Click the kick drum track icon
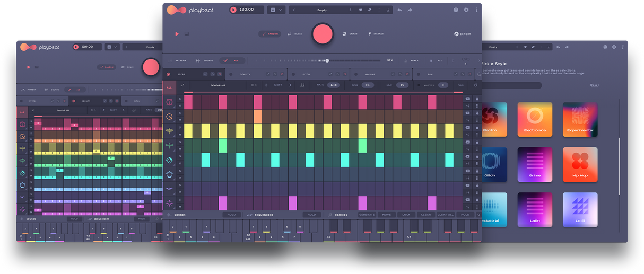 (169, 102)
